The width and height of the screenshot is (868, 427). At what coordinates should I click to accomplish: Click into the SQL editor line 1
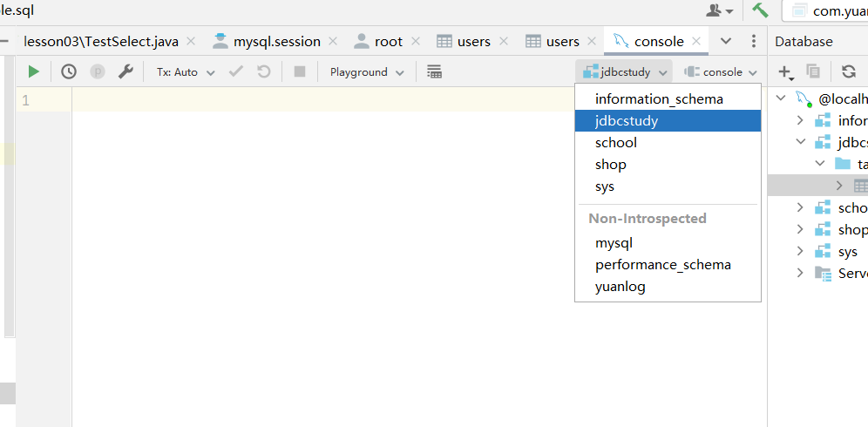point(322,100)
